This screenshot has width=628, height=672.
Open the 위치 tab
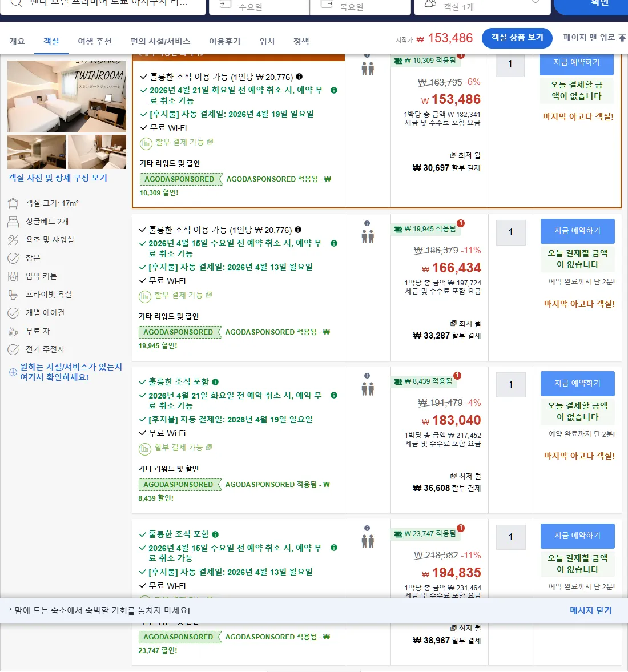(x=267, y=41)
